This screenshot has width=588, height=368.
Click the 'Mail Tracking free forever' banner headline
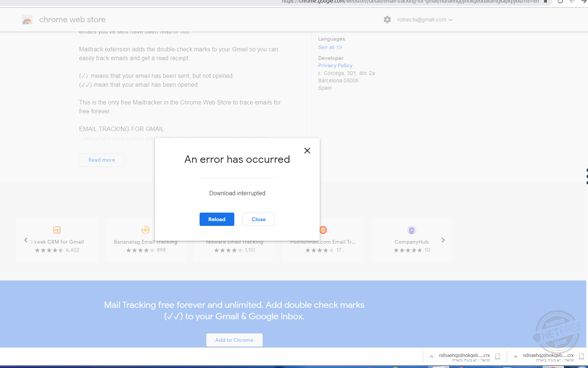pyautogui.click(x=234, y=310)
